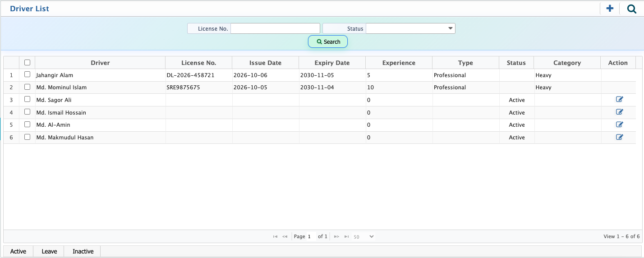Focus the License No. input field
644x258 pixels.
pyautogui.click(x=275, y=28)
